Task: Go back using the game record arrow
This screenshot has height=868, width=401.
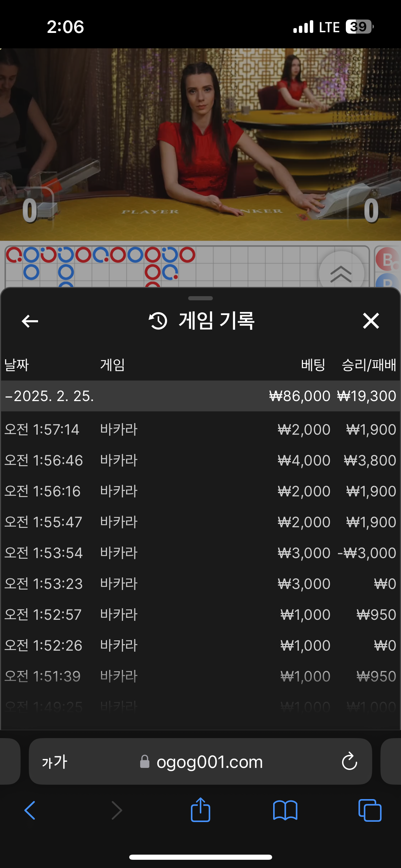Action: click(x=30, y=321)
